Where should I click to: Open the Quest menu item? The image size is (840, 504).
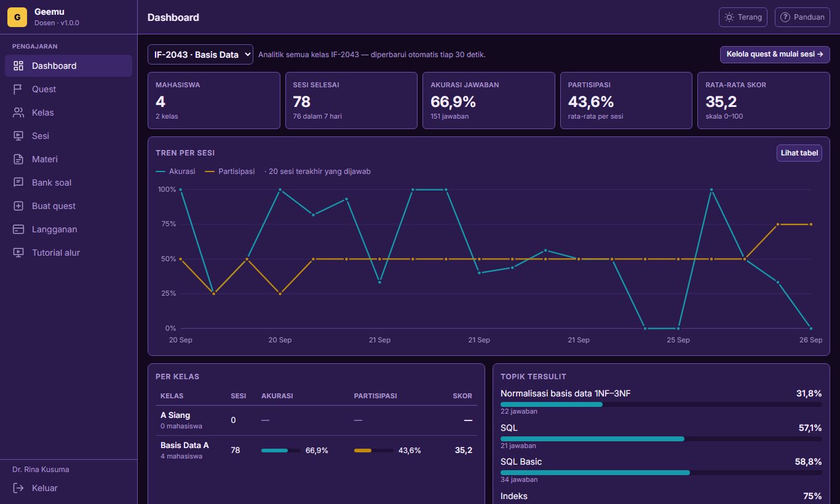coord(68,89)
